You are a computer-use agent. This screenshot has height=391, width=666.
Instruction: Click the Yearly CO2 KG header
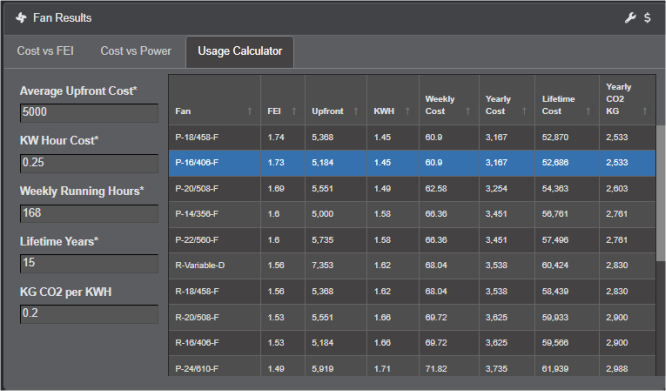pyautogui.click(x=627, y=100)
